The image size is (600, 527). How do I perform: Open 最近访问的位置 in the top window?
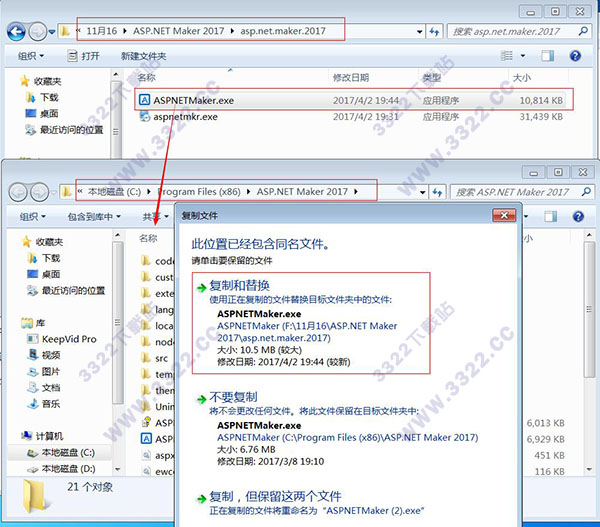point(64,130)
